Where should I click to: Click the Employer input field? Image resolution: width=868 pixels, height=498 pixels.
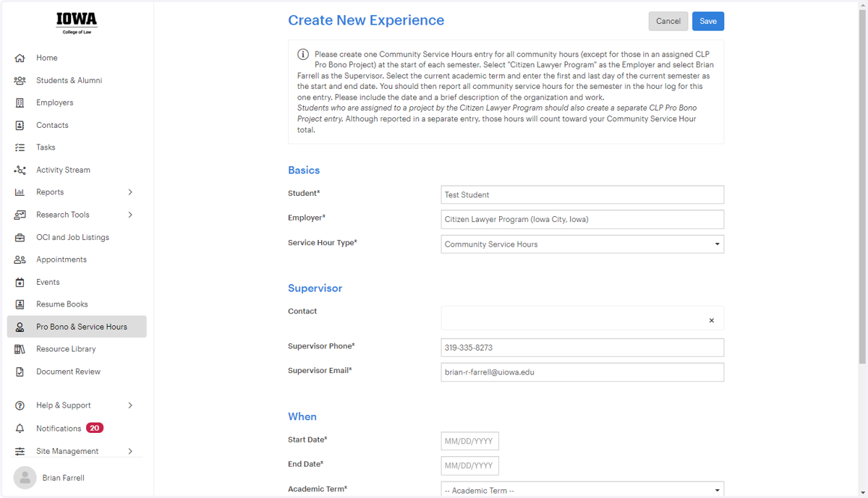coord(582,220)
